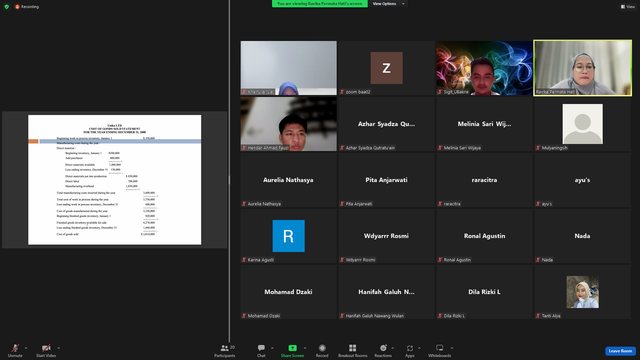Click muted mic icon beside Dila Rizki L name
The width and height of the screenshot is (640, 360).
(440, 316)
